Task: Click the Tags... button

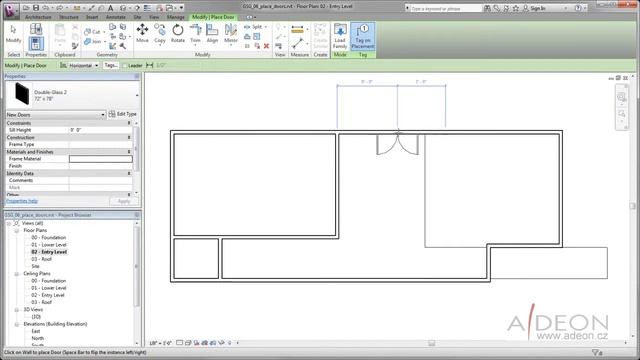Action: click(111, 65)
